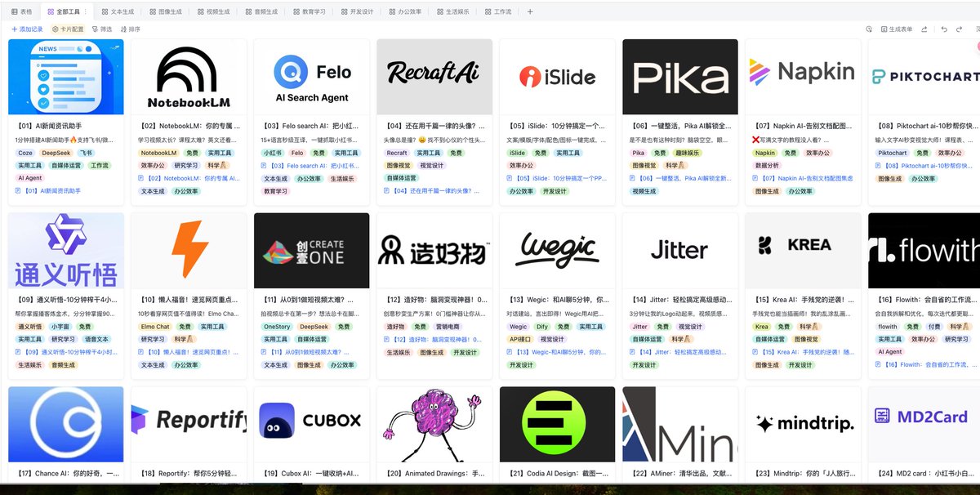Open the 通义听悟 thumbnail
980x495 pixels.
point(66,251)
